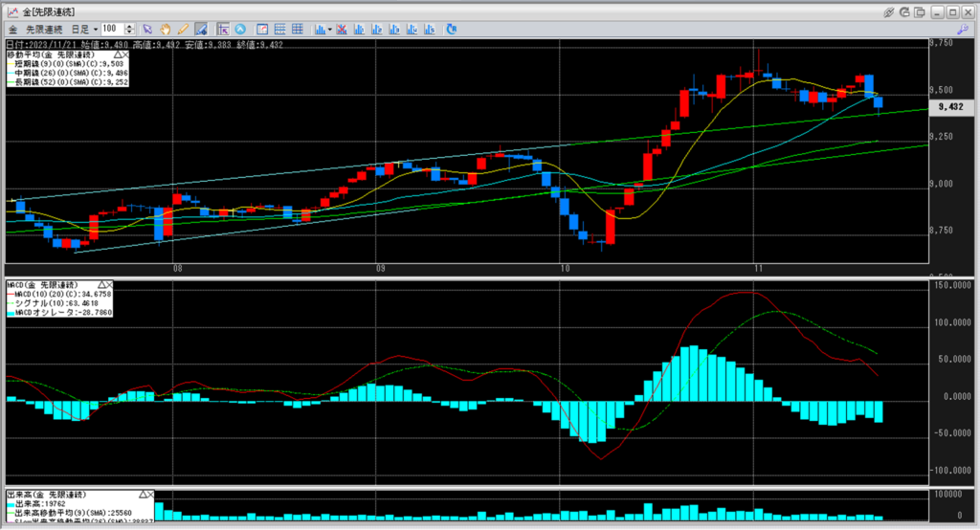Click the round blue up-arrow icon

pyautogui.click(x=240, y=30)
